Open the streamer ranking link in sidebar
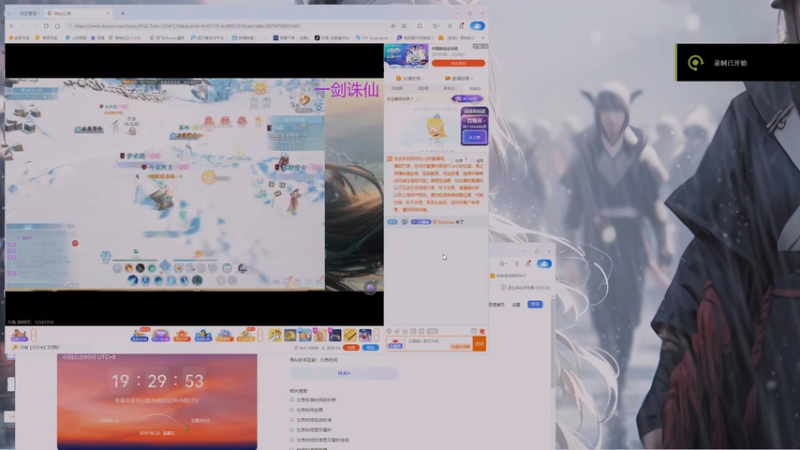Image resolution: width=800 pixels, height=450 pixels. click(x=410, y=79)
